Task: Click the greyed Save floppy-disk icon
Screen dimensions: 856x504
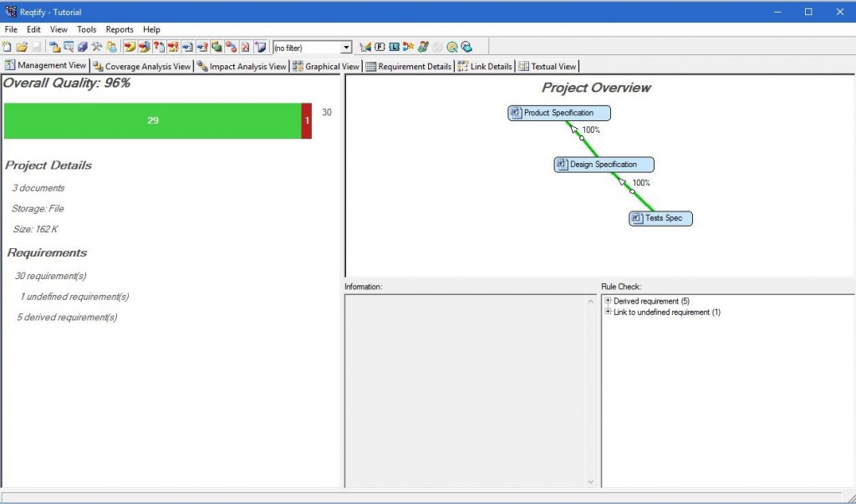Action: [36, 47]
